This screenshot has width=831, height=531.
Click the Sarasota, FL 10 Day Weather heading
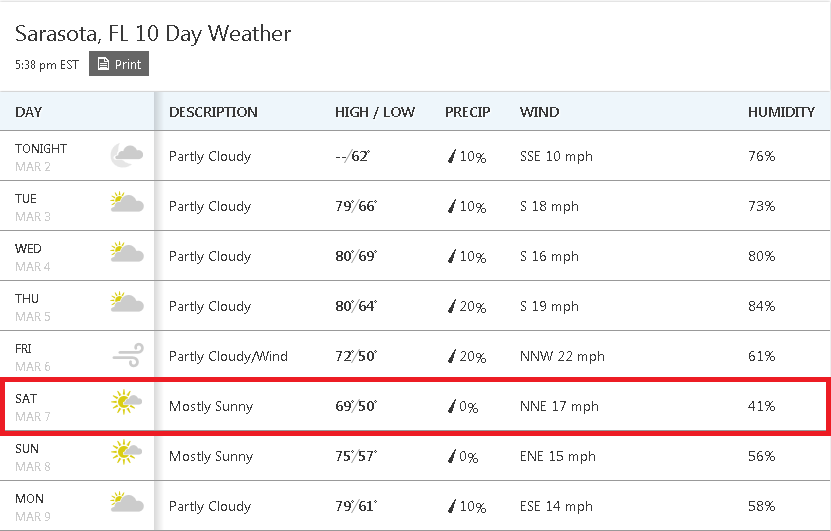[153, 33]
